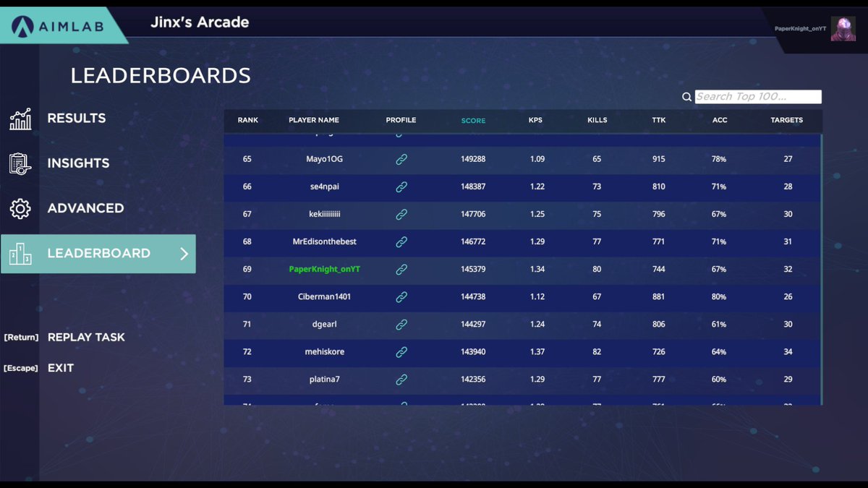Select player name dgearl
This screenshot has height=488, width=868.
(x=323, y=325)
